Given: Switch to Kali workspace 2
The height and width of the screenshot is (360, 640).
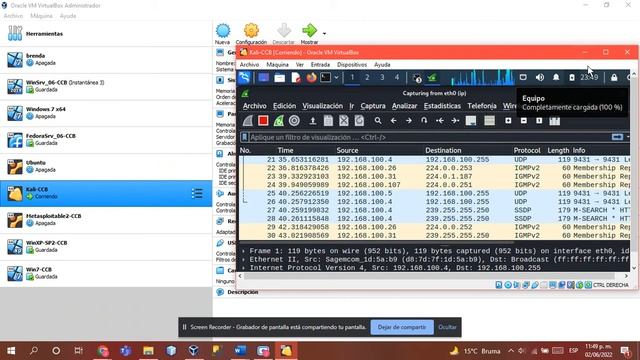Looking at the screenshot, I should [367, 77].
